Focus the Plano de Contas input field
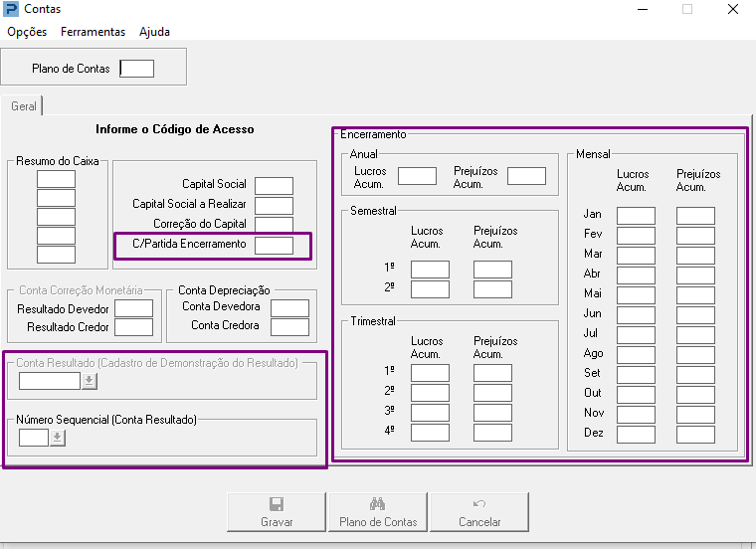The height and width of the screenshot is (549, 756). click(136, 69)
